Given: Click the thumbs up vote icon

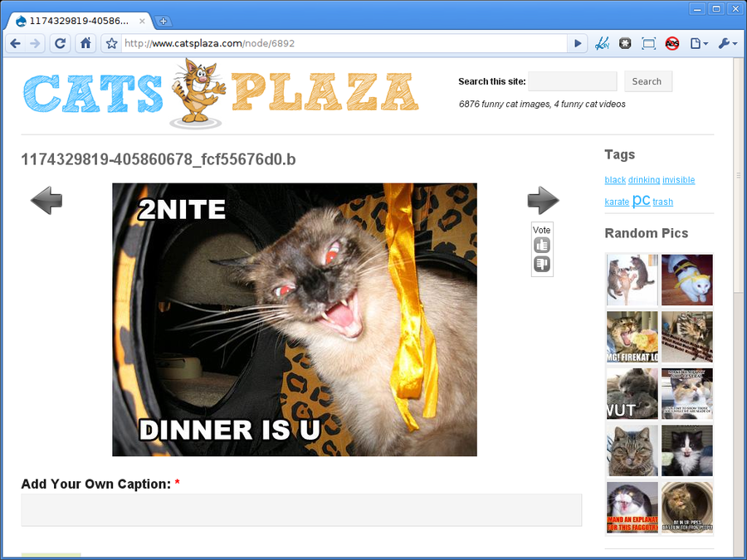Looking at the screenshot, I should [542, 246].
